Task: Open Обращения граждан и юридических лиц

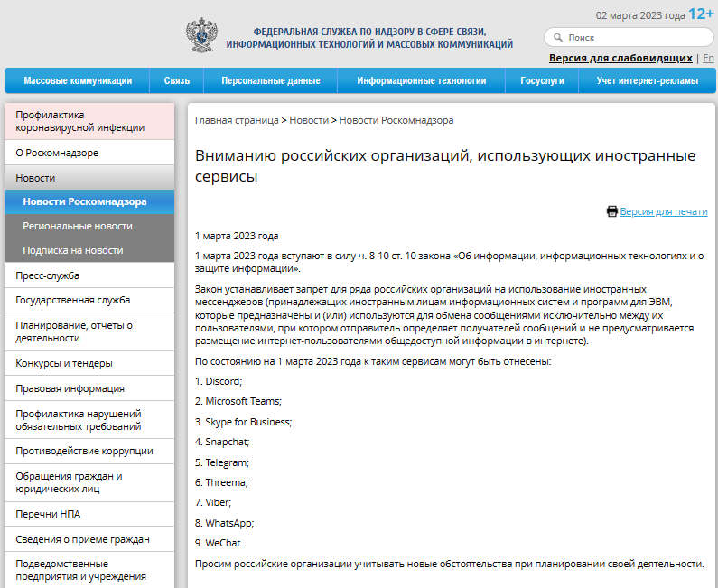Action: coord(89,482)
